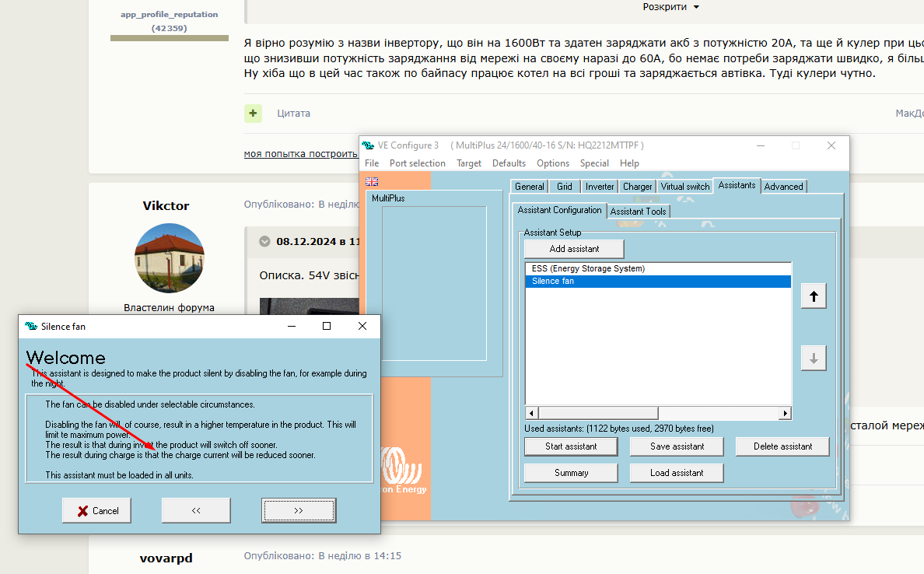Click the Save assistant button
This screenshot has width=924, height=574.
[x=677, y=446]
